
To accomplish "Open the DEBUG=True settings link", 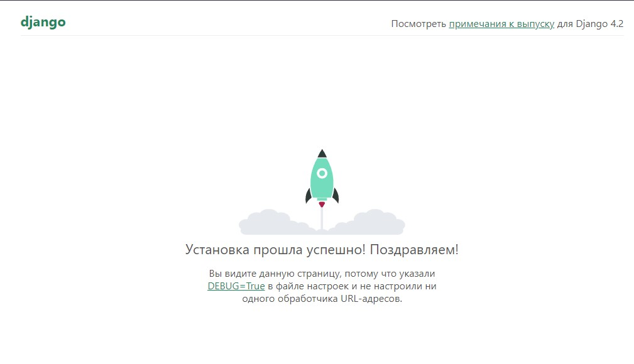I will [236, 286].
